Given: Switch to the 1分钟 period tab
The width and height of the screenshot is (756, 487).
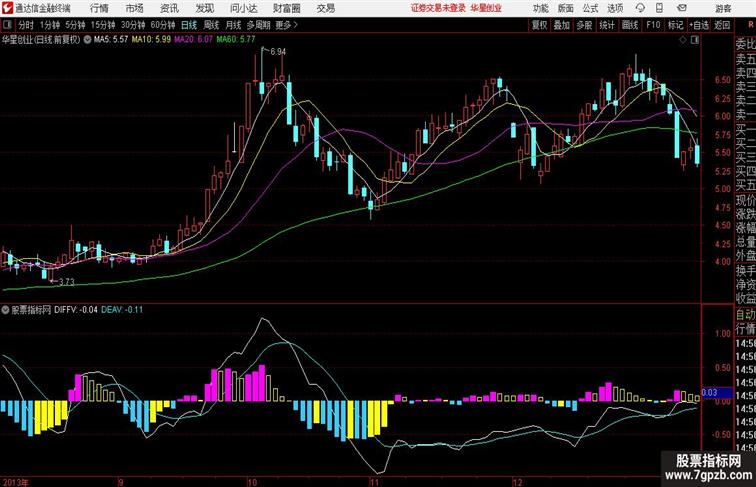Looking at the screenshot, I should (50, 25).
